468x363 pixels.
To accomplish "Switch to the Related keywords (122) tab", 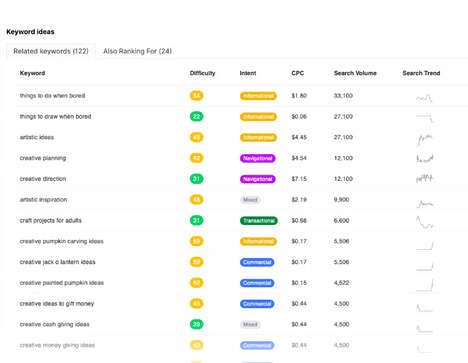I will (51, 51).
